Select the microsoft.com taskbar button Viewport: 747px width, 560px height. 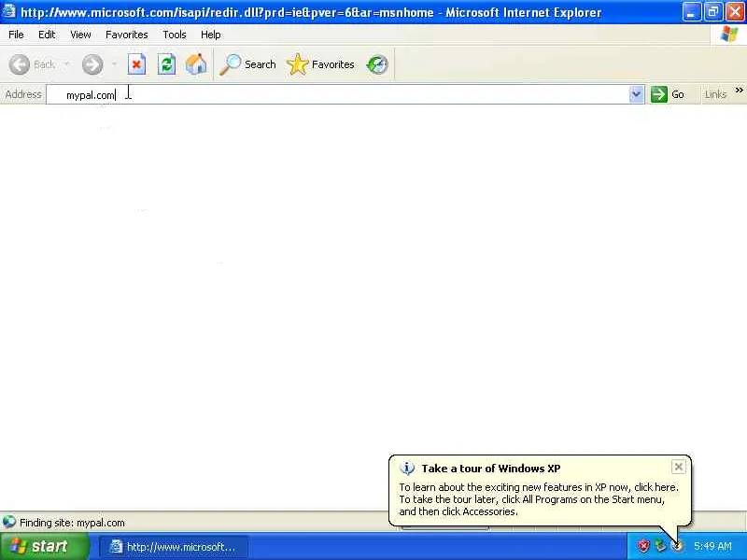coord(174,547)
